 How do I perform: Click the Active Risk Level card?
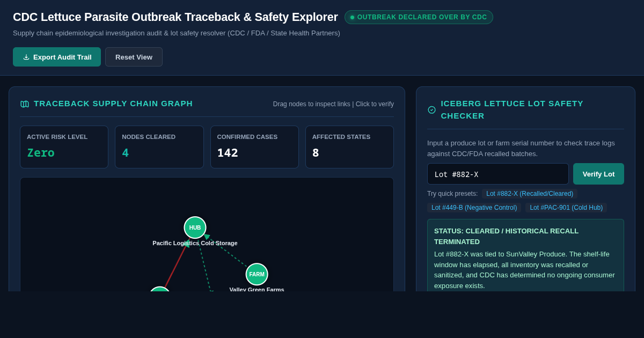(64, 147)
